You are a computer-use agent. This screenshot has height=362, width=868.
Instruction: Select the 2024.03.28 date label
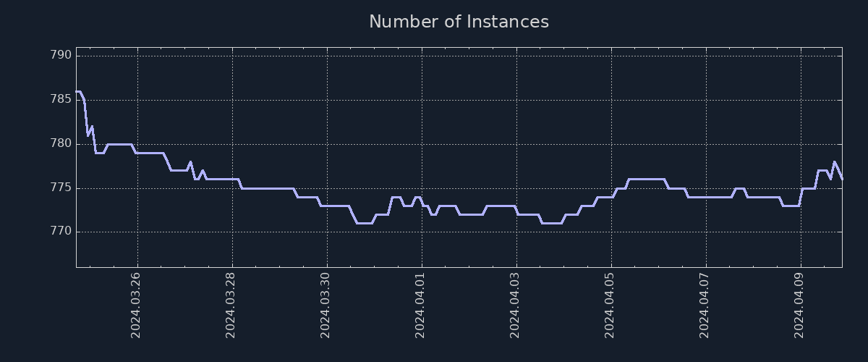tap(231, 305)
